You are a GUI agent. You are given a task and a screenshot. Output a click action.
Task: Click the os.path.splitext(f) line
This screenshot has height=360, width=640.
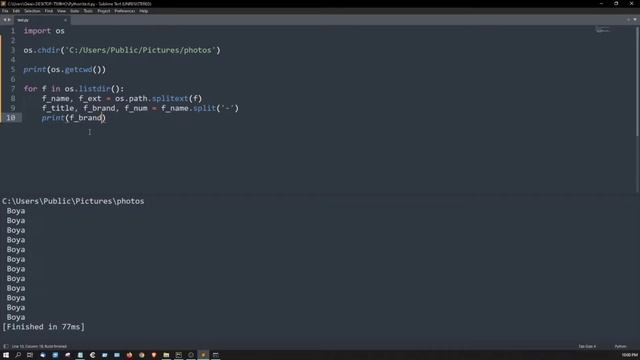(122, 98)
